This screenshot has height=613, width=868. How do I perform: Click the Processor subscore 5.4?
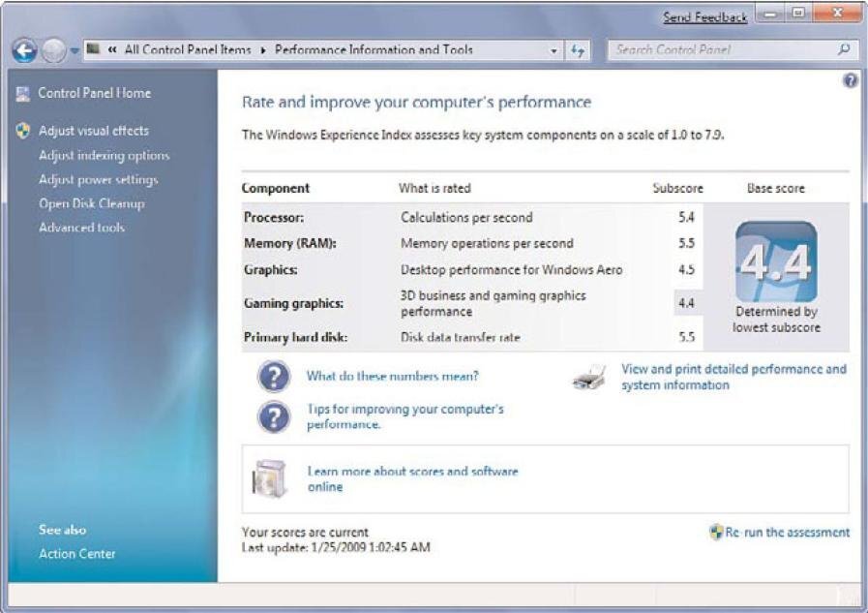(686, 217)
